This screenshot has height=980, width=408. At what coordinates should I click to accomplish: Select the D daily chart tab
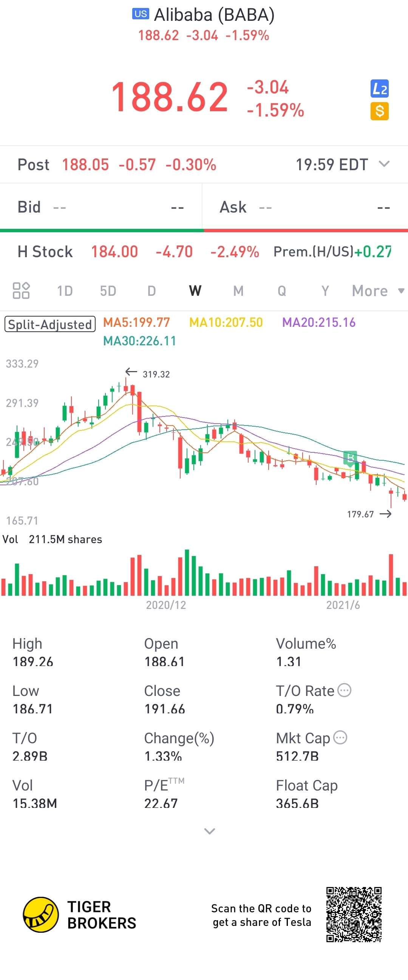pos(151,290)
